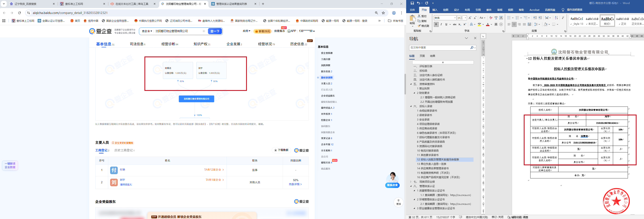This screenshot has width=644, height=219.
Task: Switch to 页面 tab in navigation pane
Action: 422,56
